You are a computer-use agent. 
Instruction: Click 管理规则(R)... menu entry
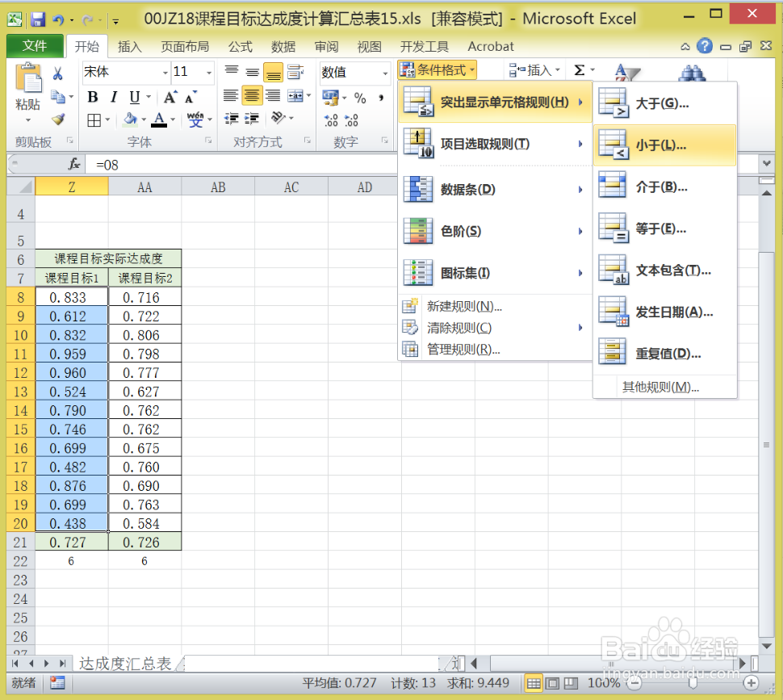pos(495,349)
